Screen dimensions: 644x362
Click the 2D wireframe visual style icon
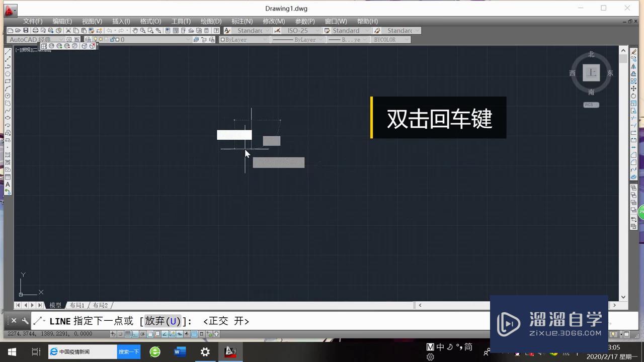(x=44, y=46)
